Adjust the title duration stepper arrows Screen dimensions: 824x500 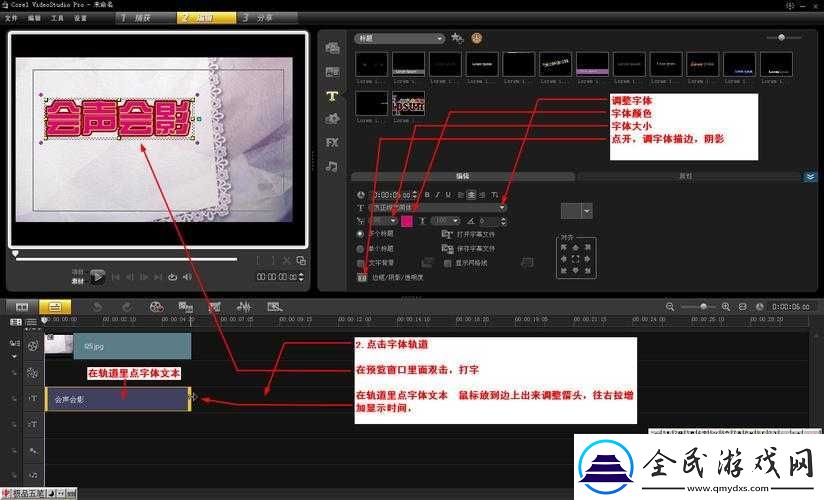415,195
